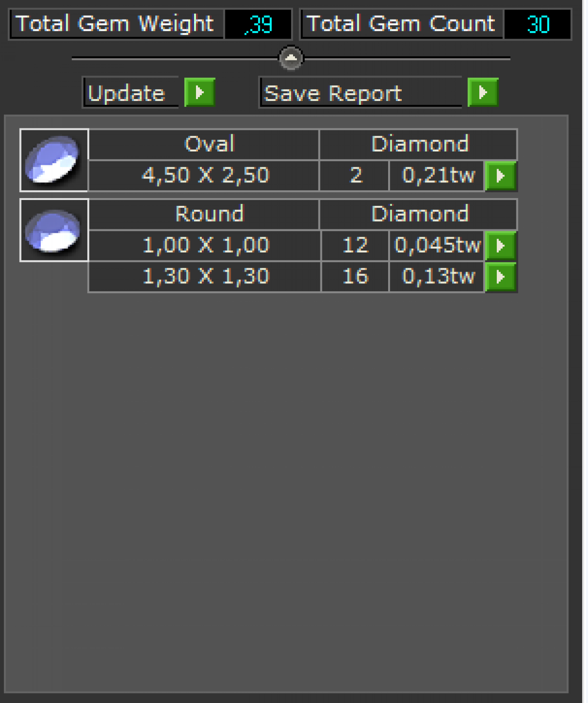This screenshot has width=588, height=703.
Task: Click the Diamond label in Oval row
Action: pos(419,144)
